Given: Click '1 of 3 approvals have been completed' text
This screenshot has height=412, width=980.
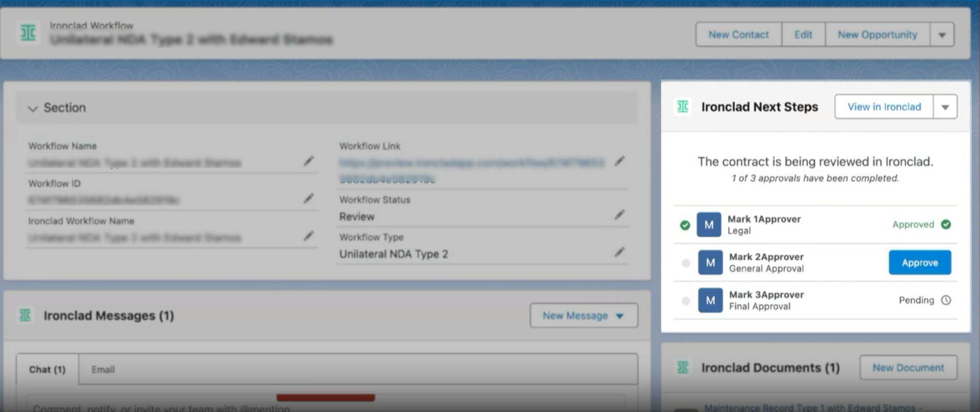Looking at the screenshot, I should [x=815, y=178].
